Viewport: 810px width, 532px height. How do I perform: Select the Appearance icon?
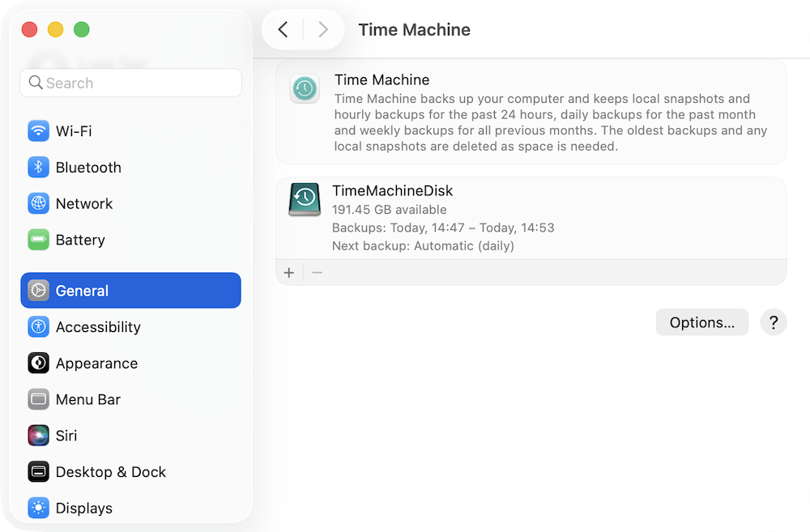click(38, 363)
